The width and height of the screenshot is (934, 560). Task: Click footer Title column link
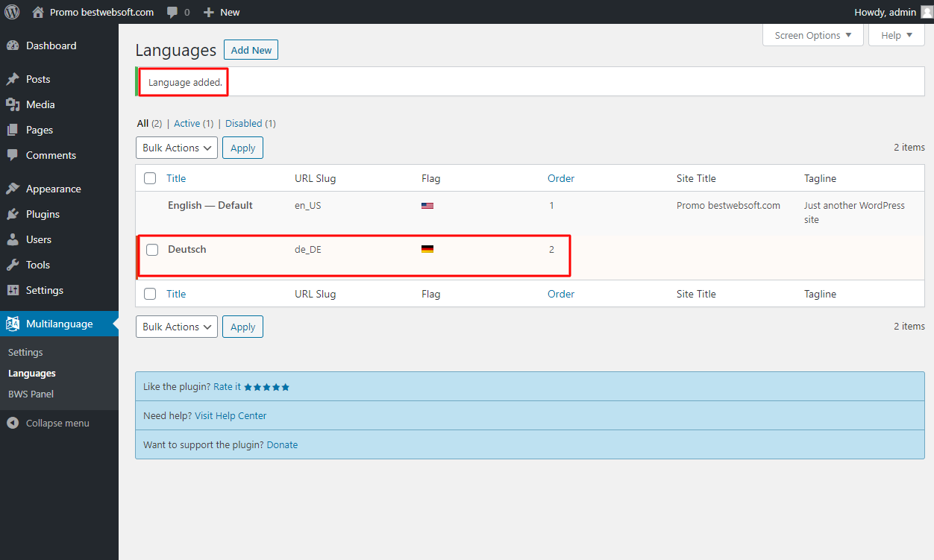[176, 294]
